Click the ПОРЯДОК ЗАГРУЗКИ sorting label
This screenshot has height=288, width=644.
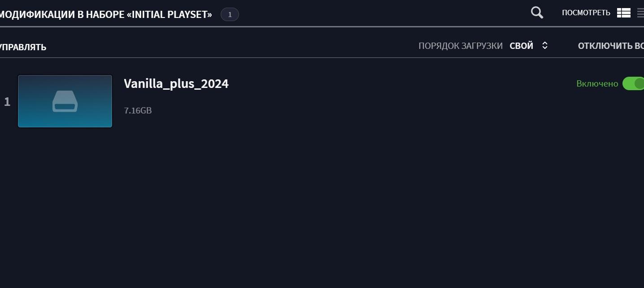pyautogui.click(x=461, y=46)
